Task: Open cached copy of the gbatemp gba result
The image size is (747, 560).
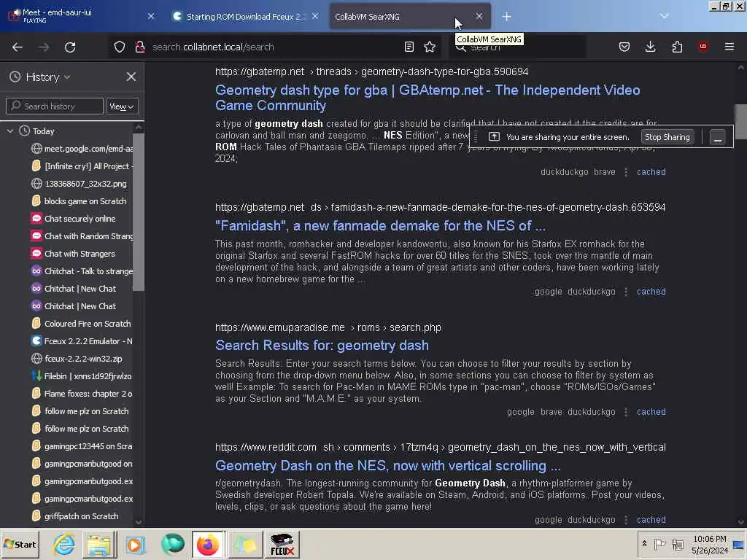Action: (x=651, y=172)
